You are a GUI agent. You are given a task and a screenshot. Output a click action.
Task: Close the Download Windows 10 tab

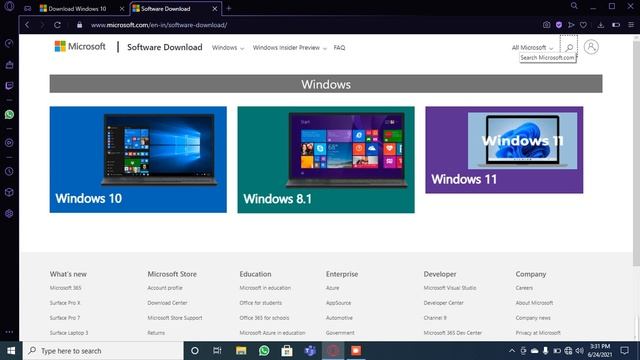pyautogui.click(x=122, y=9)
